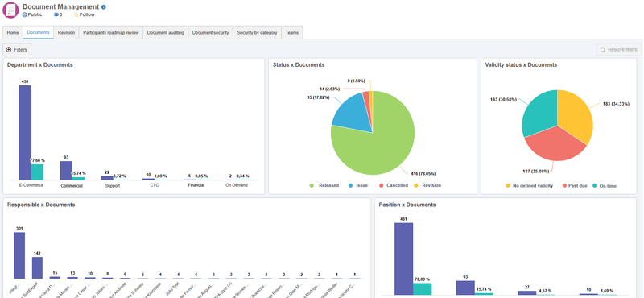Toggle the Past due legend entry
This screenshot has height=298, width=644.
coord(573,186)
